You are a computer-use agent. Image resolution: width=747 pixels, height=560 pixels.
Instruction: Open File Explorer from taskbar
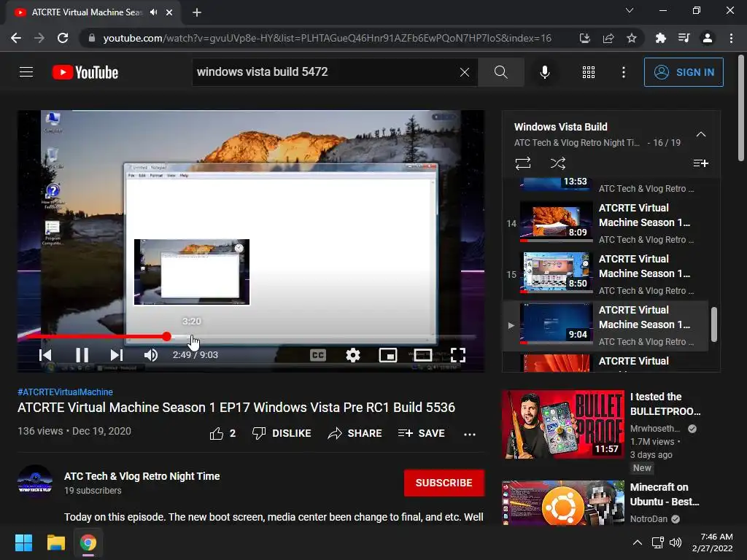55,542
